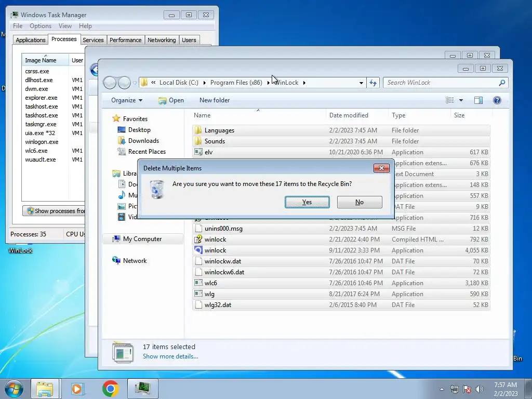Select the Languages folder icon

click(x=198, y=130)
